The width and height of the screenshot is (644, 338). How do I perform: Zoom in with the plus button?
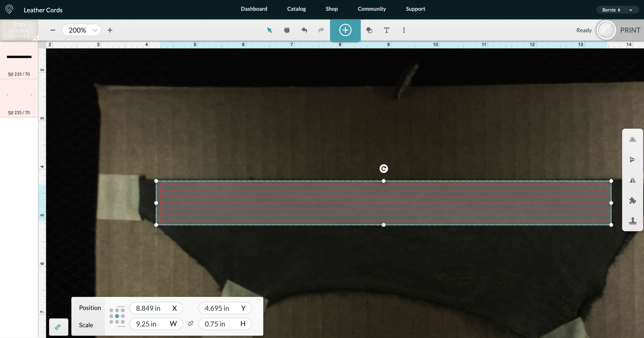[110, 30]
